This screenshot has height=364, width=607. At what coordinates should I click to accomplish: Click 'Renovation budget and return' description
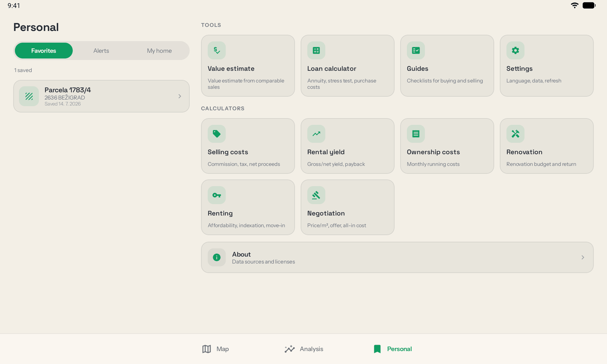541,164
